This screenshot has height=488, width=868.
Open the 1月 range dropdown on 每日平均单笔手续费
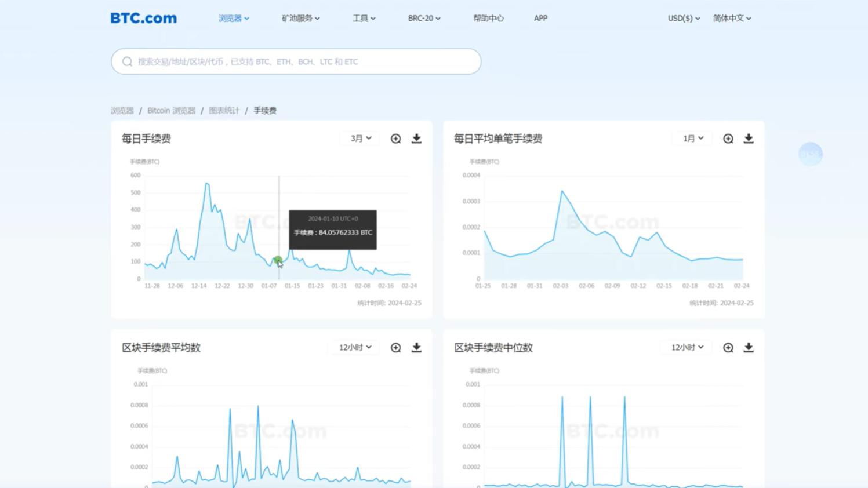point(693,139)
